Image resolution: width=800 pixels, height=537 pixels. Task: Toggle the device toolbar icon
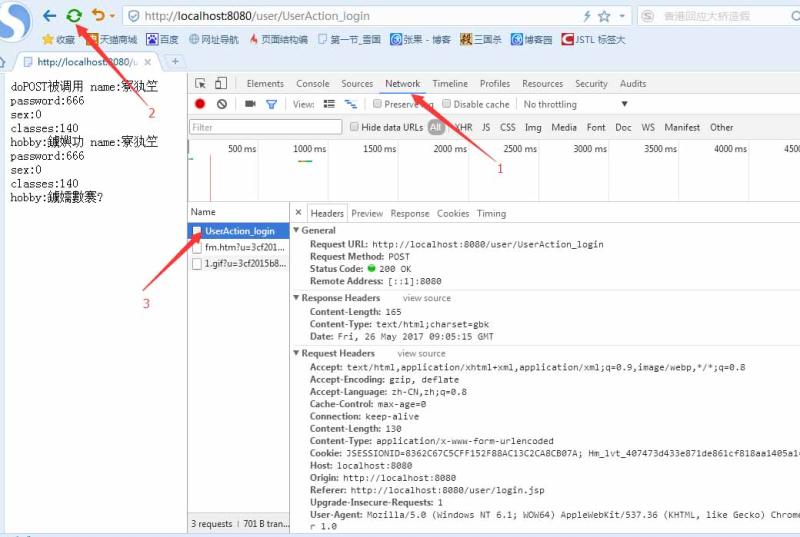pyautogui.click(x=221, y=84)
